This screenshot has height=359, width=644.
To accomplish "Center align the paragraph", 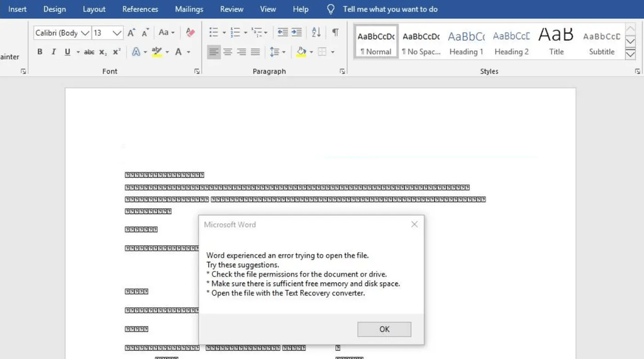I will tap(228, 52).
